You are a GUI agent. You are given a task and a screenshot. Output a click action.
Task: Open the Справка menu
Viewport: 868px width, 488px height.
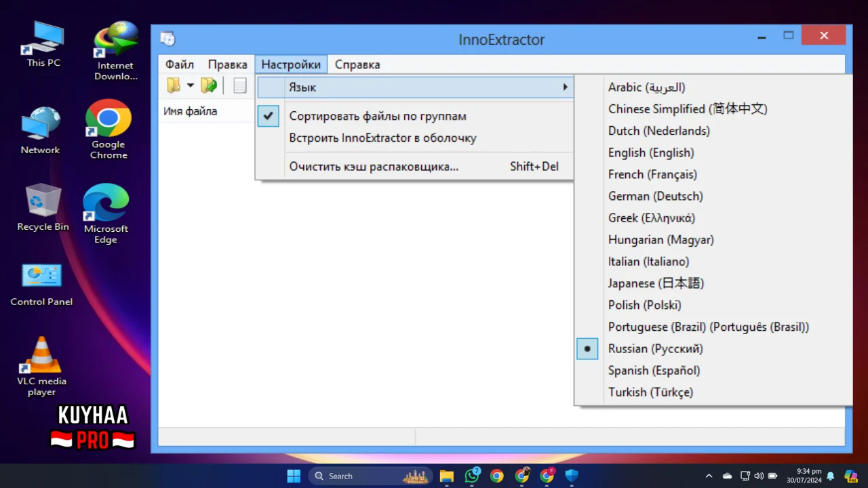pyautogui.click(x=357, y=64)
